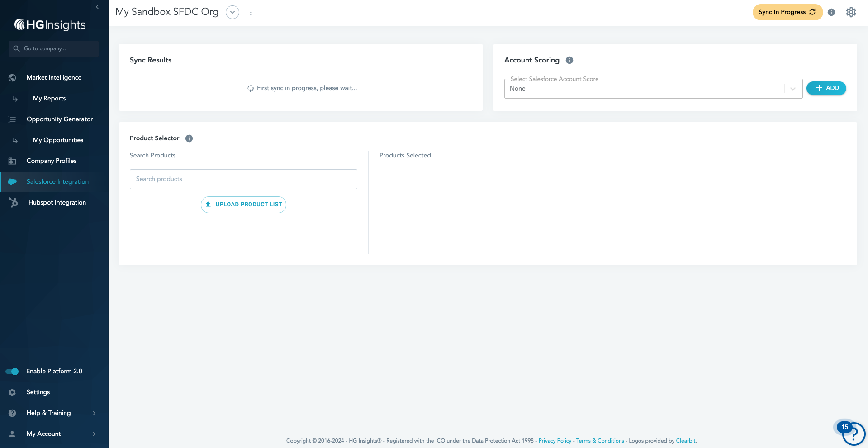Image resolution: width=868 pixels, height=448 pixels.
Task: Click the globe icon beside Market Intelligence
Action: tap(12, 78)
